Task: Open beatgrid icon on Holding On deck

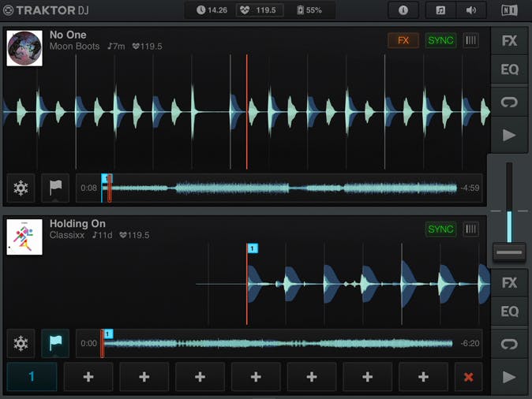Action: tap(470, 229)
